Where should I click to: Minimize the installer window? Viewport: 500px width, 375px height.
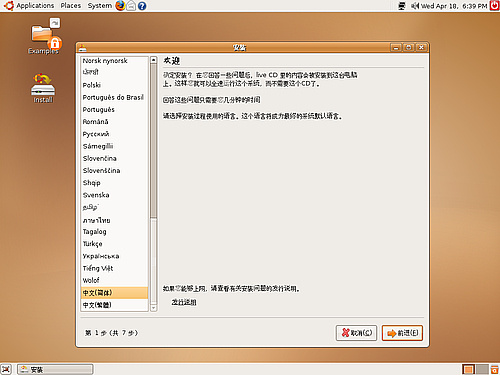click(x=396, y=48)
